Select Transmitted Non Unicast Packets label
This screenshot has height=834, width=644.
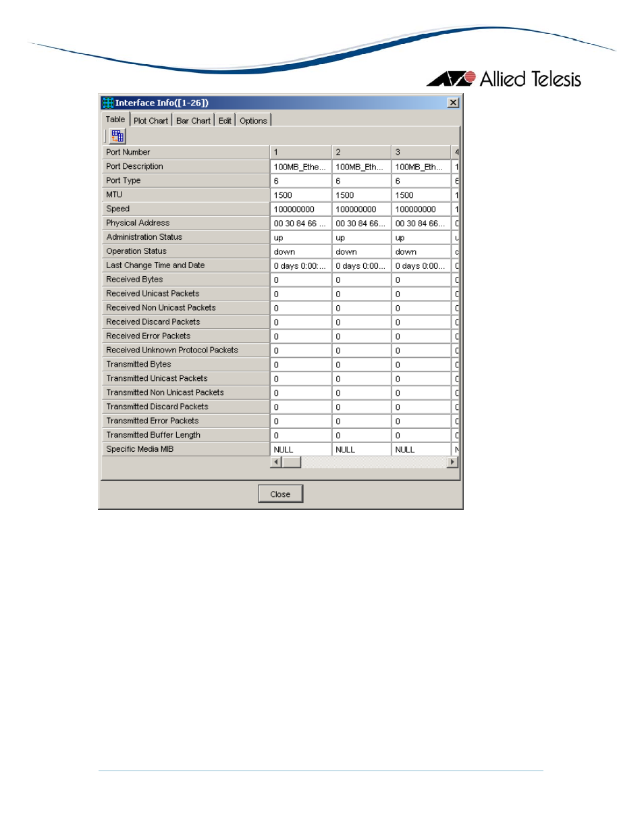point(186,392)
